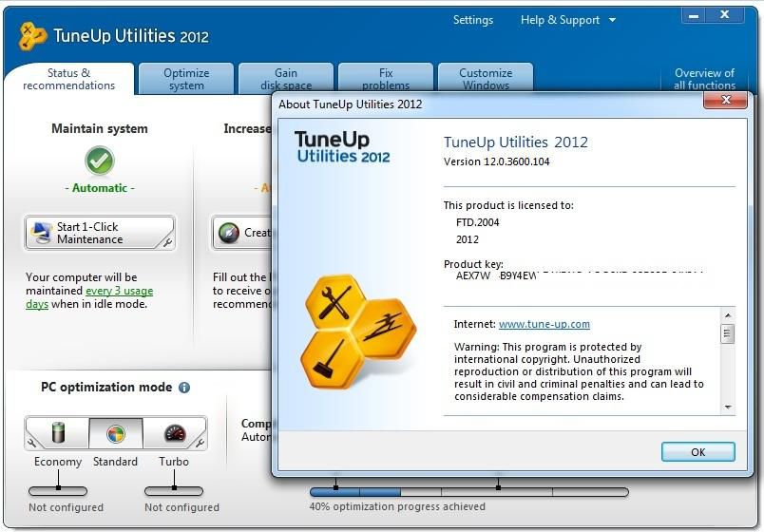Viewport: 764px width, 532px height.
Task: Close the About TuneUp Utilities dialog
Action: point(725,100)
